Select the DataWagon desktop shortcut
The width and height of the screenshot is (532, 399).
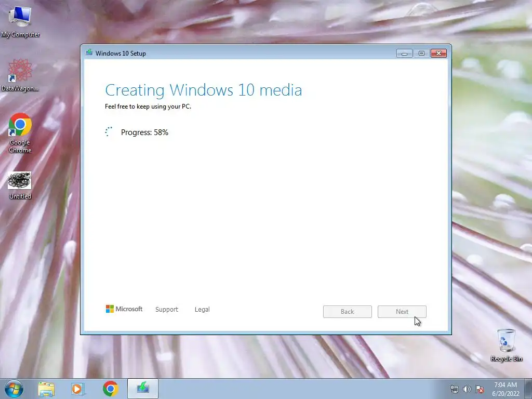pos(20,75)
